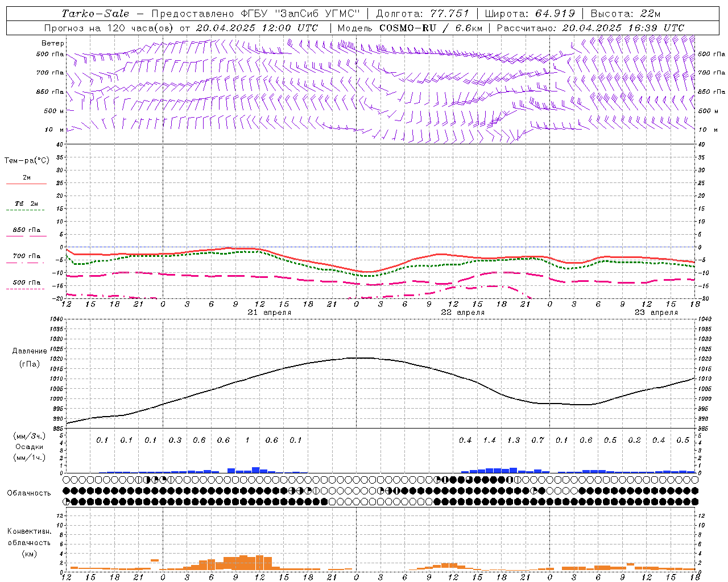The height and width of the screenshot is (582, 728).
Task: Click the 1.4 precipitation value
Action: [x=489, y=440]
